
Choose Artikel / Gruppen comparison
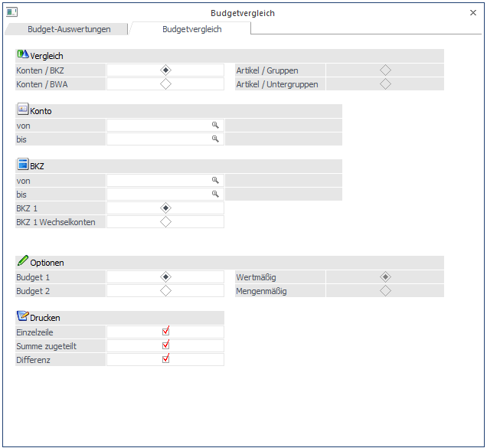385,70
